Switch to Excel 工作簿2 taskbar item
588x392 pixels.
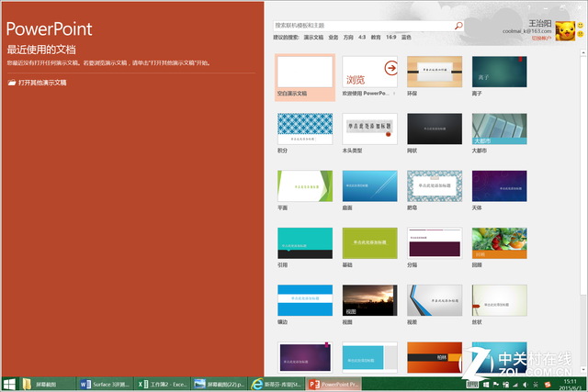tap(163, 385)
